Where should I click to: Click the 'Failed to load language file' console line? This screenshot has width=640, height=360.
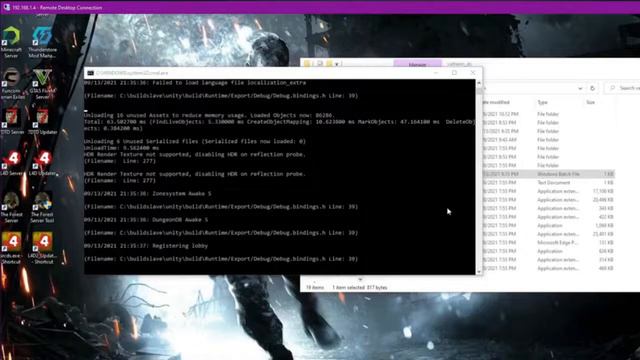tap(195, 82)
